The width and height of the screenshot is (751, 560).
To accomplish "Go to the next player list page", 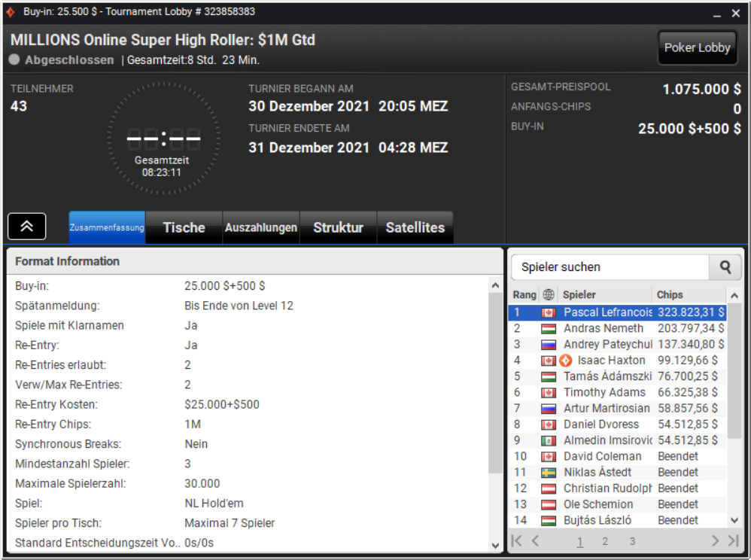I will tap(715, 541).
